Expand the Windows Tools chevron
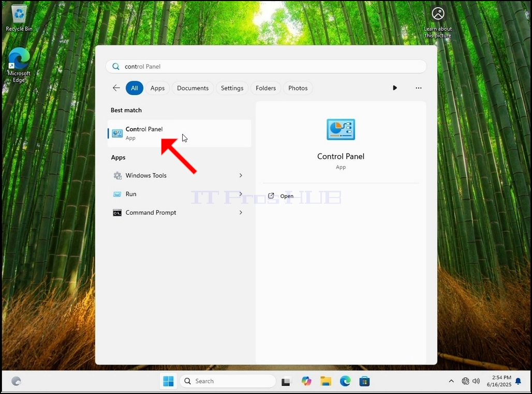 (241, 175)
